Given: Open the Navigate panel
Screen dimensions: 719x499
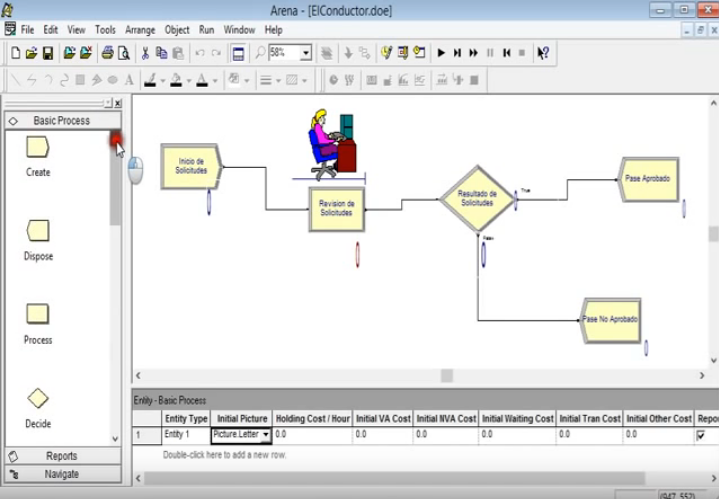Looking at the screenshot, I should [61, 474].
